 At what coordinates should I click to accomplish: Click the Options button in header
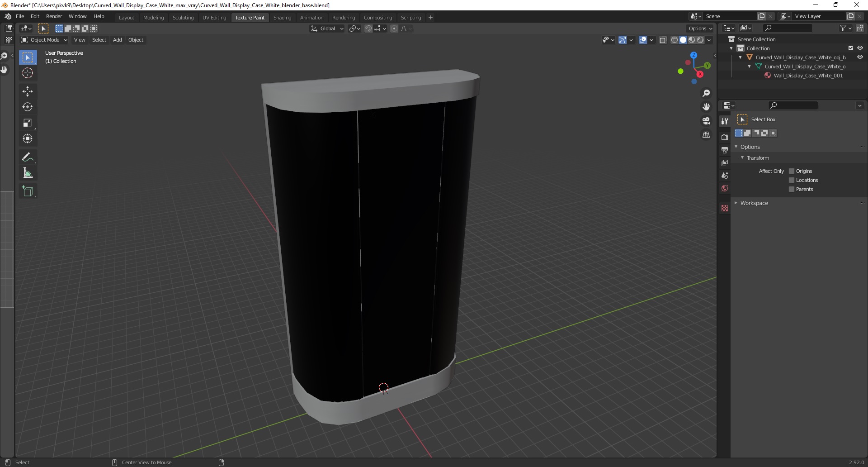(700, 29)
